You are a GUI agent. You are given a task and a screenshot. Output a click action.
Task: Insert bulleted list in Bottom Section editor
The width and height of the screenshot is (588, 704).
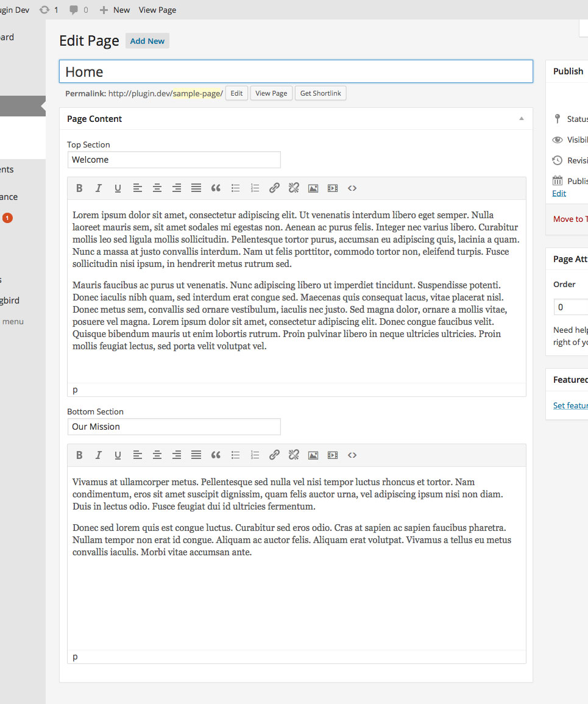click(235, 455)
